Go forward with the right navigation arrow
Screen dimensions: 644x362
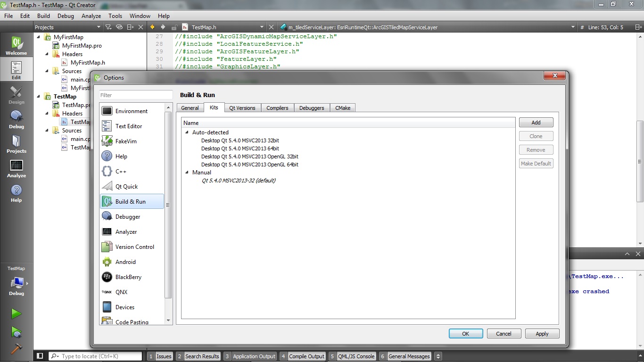tap(163, 27)
